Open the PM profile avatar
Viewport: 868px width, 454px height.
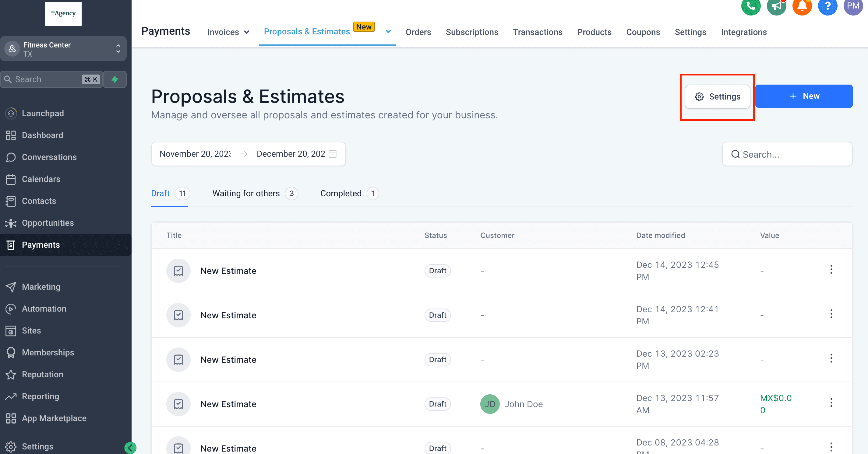tap(853, 6)
